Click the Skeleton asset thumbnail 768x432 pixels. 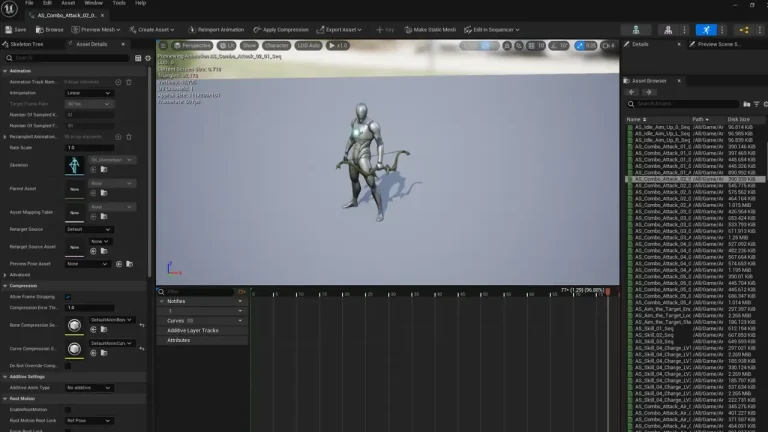point(74,166)
